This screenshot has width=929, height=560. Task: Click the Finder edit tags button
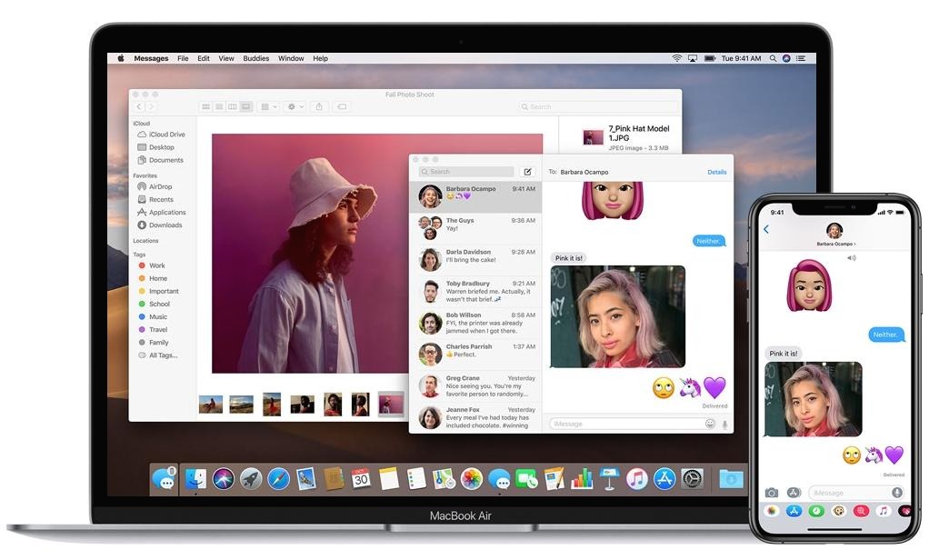point(342,106)
